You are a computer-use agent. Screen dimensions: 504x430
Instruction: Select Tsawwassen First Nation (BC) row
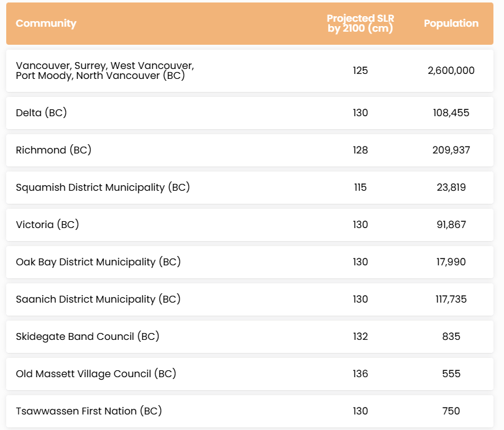(x=249, y=411)
